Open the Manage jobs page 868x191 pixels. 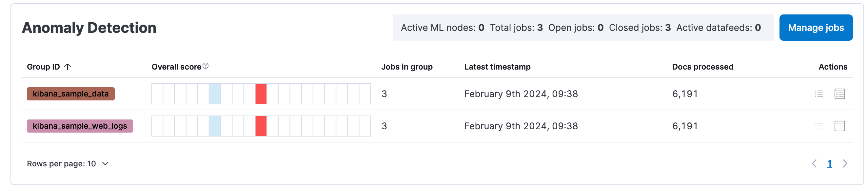(816, 28)
